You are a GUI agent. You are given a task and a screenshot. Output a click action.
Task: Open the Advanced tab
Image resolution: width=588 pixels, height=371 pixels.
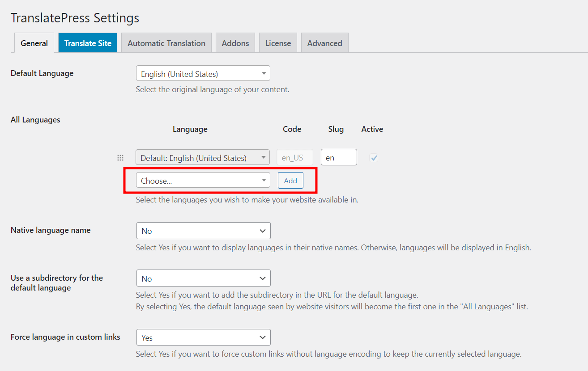pyautogui.click(x=325, y=43)
